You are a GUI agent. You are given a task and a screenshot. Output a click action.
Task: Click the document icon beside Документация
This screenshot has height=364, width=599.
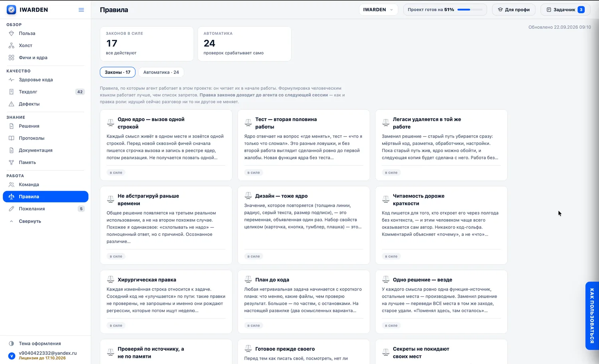pyautogui.click(x=12, y=150)
